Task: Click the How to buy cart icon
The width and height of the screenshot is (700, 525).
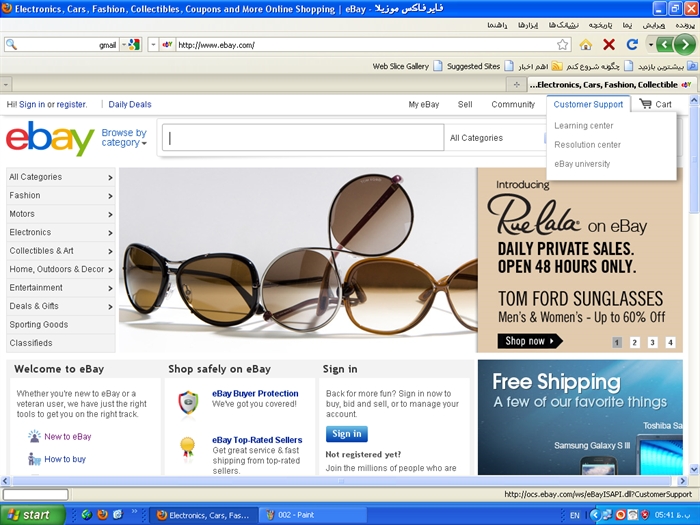Action: pyautogui.click(x=34, y=459)
